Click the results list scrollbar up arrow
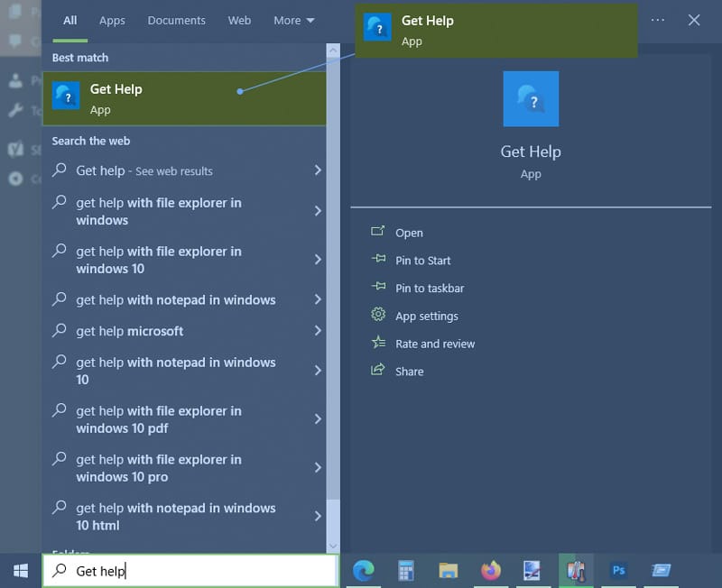The height and width of the screenshot is (588, 722). tap(333, 51)
